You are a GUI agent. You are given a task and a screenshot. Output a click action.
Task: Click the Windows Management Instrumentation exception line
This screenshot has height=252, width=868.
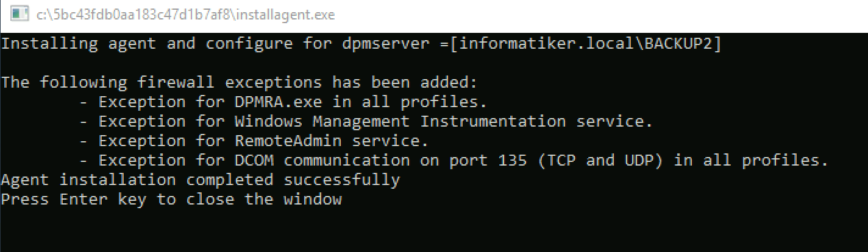tap(366, 122)
